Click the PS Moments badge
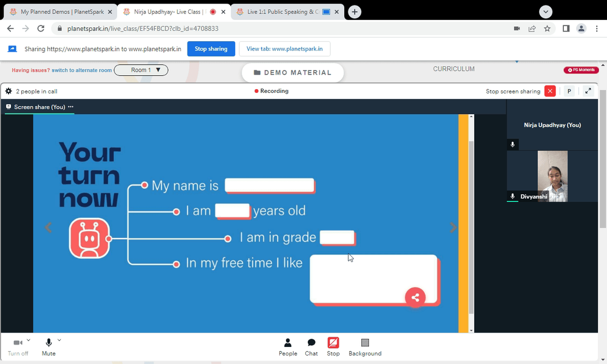This screenshot has height=364, width=607. coord(581,70)
